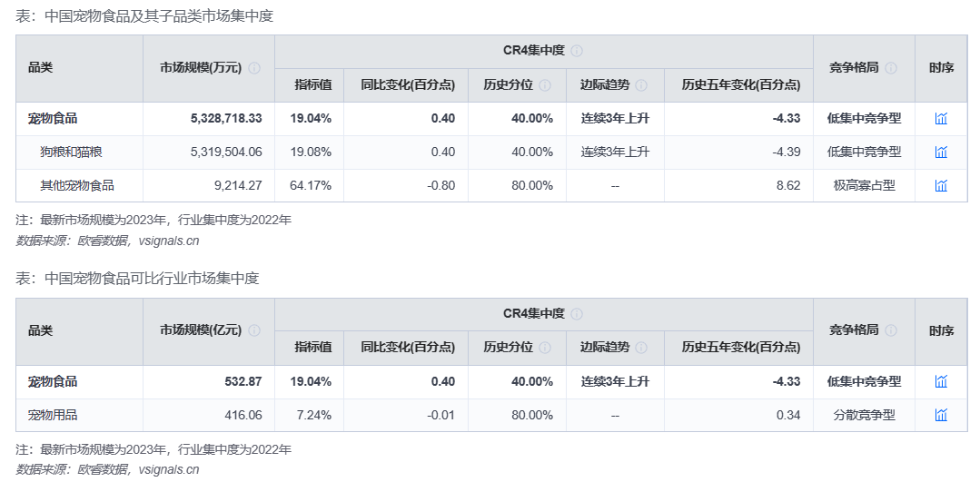Click CR4集中度 info icon in 可比行业 table

pos(577,314)
